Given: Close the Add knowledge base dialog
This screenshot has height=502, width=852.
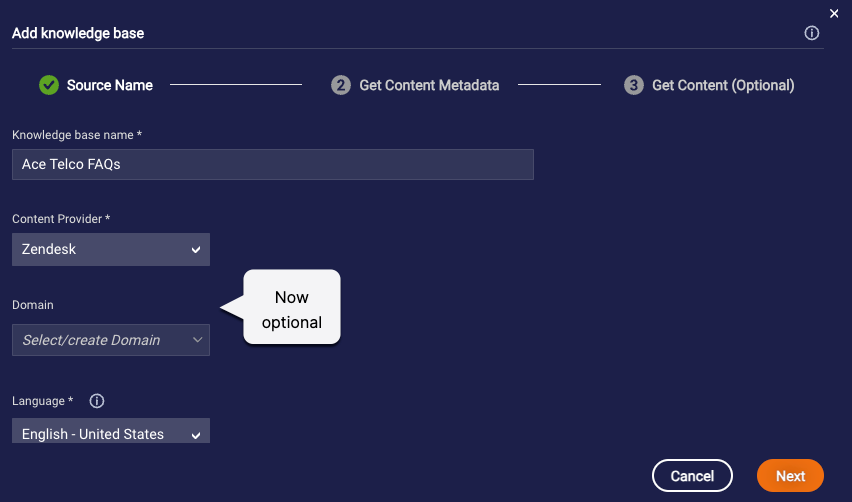Looking at the screenshot, I should click(x=834, y=14).
